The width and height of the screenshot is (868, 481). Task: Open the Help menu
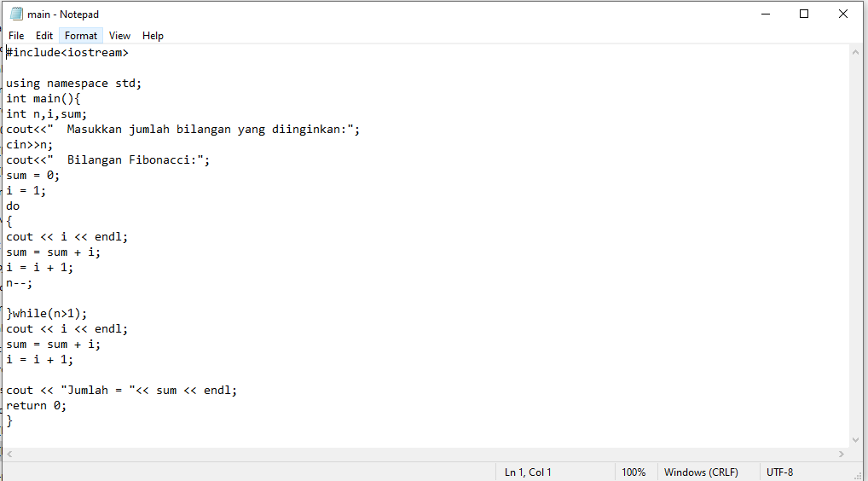pyautogui.click(x=153, y=36)
